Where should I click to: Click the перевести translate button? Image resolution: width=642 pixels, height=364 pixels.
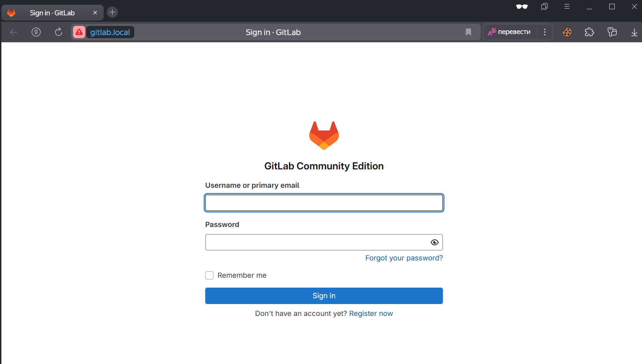coord(510,32)
